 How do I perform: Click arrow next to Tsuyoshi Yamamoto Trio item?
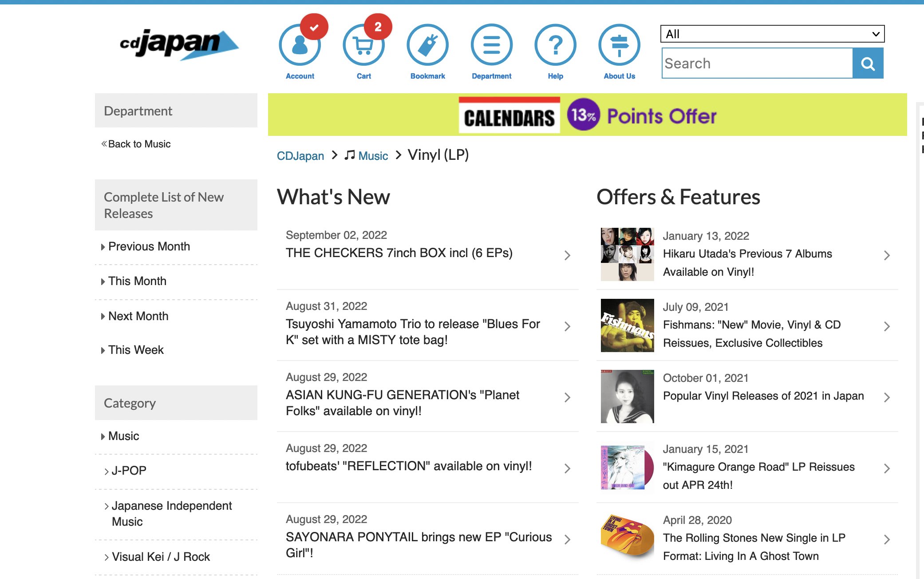[x=567, y=326]
